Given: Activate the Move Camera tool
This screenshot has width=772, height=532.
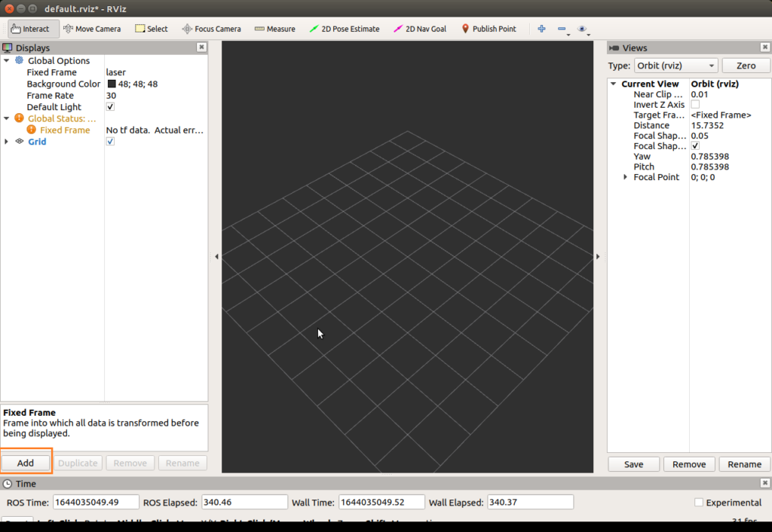Looking at the screenshot, I should point(92,28).
